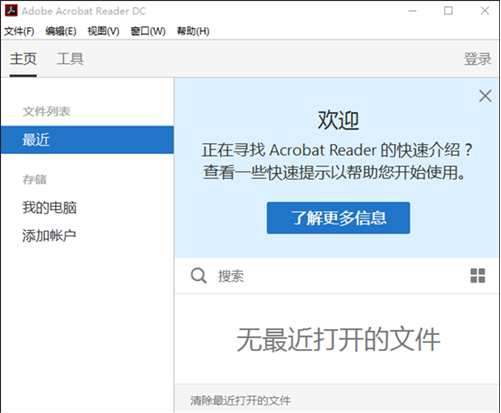Screen dimensions: 501x413
Task: Open the 编辑(E) menu
Action: pos(61,31)
